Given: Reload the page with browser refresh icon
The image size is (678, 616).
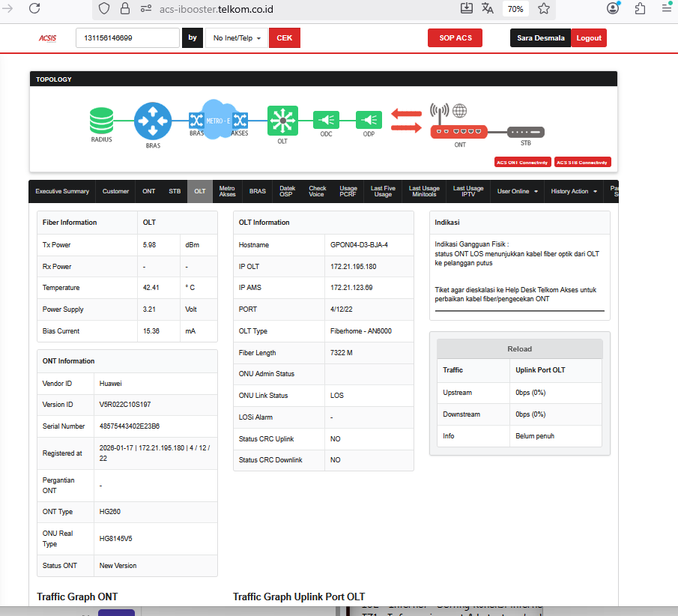Looking at the screenshot, I should pos(34,9).
